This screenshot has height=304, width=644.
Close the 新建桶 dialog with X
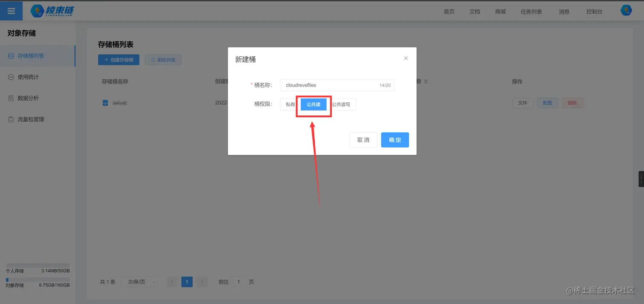point(406,58)
